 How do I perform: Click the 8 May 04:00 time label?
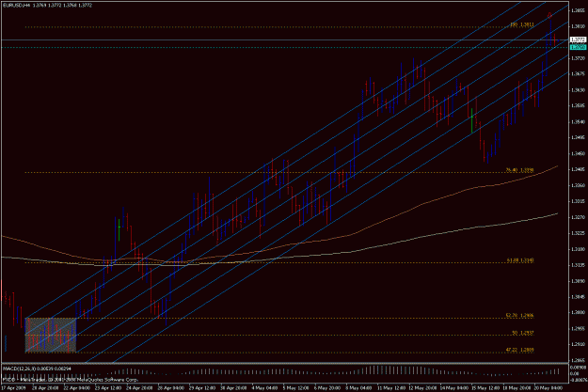click(x=358, y=388)
